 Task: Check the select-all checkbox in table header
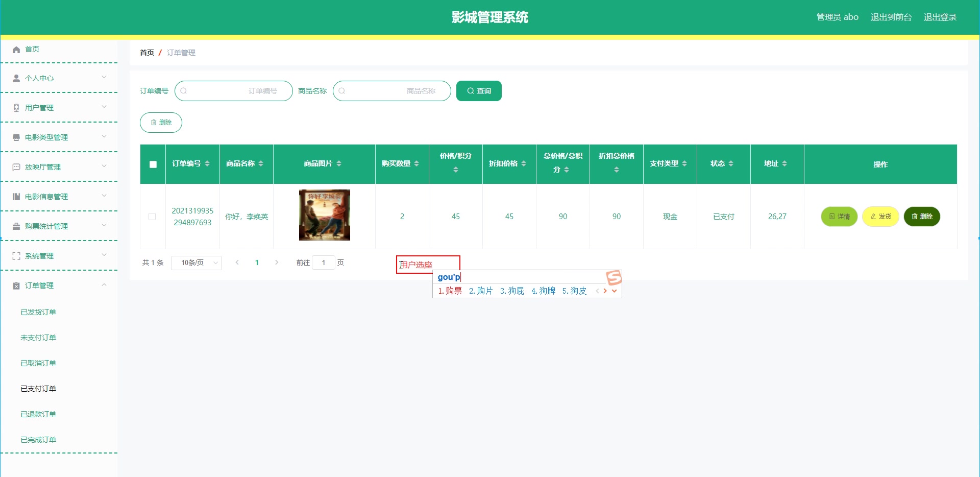152,164
